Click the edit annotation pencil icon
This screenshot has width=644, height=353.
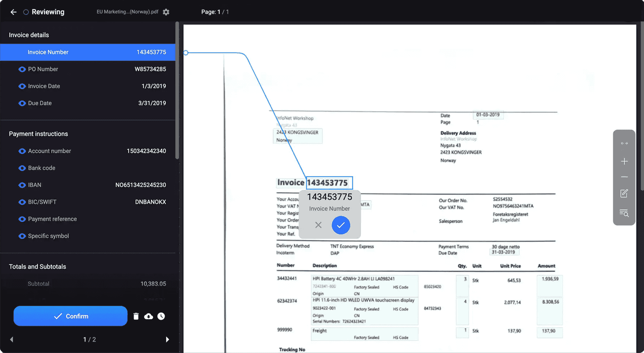click(x=624, y=193)
